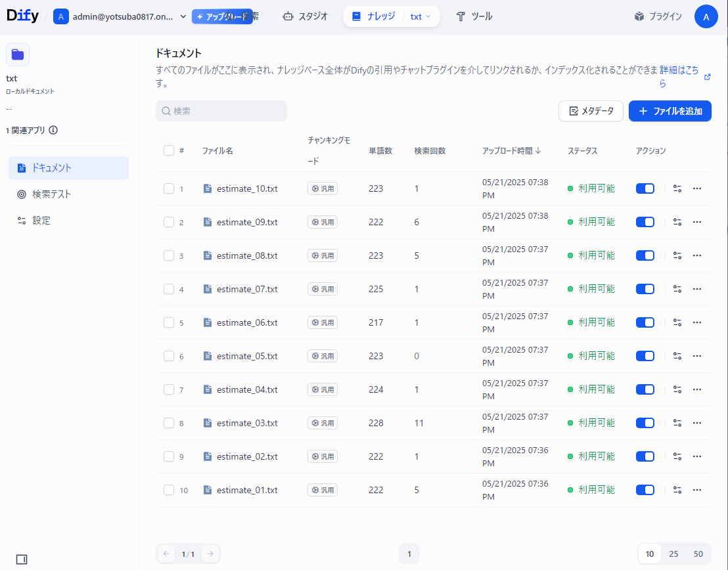
Task: Open settings icon for estimate_10.txt row
Action: coord(677,188)
